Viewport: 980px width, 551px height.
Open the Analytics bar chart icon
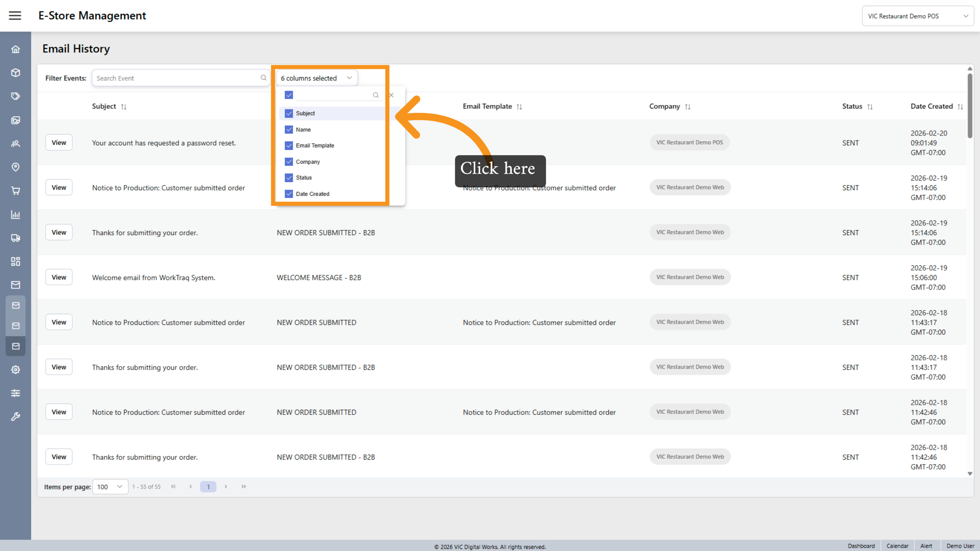pyautogui.click(x=16, y=214)
